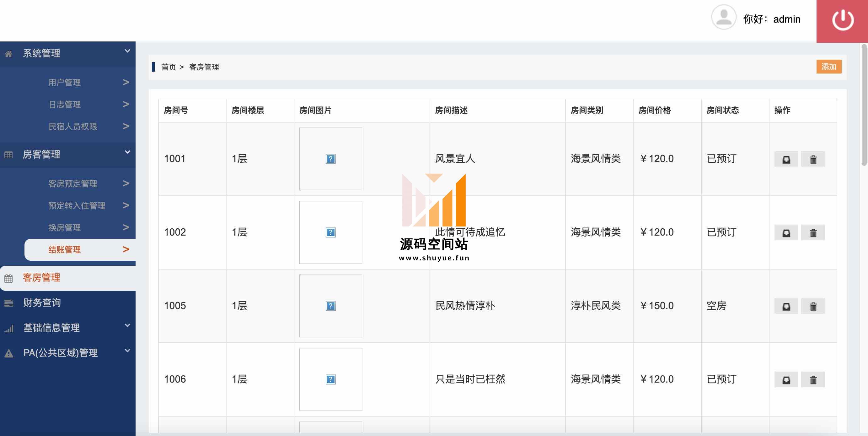868x436 pixels.
Task: Click the table icon beside 房客管理
Action: tap(9, 155)
